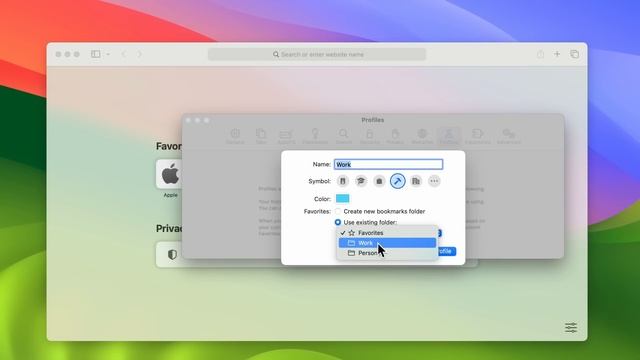Open Search settings tab

tap(344, 136)
